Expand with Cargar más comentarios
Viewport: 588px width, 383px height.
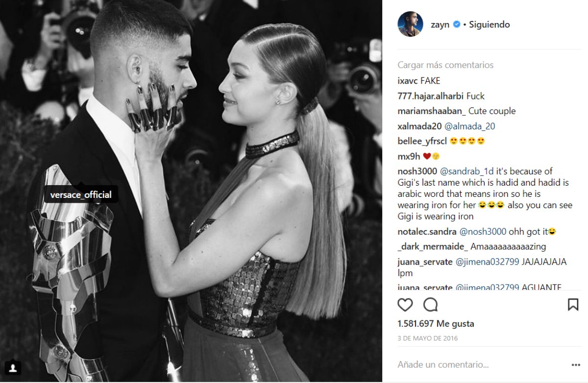[x=445, y=65]
